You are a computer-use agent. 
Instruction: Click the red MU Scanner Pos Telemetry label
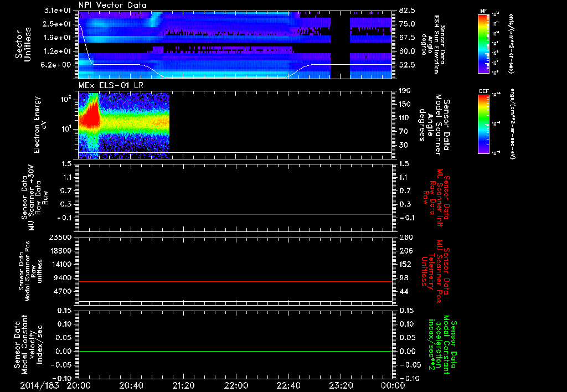435,272
